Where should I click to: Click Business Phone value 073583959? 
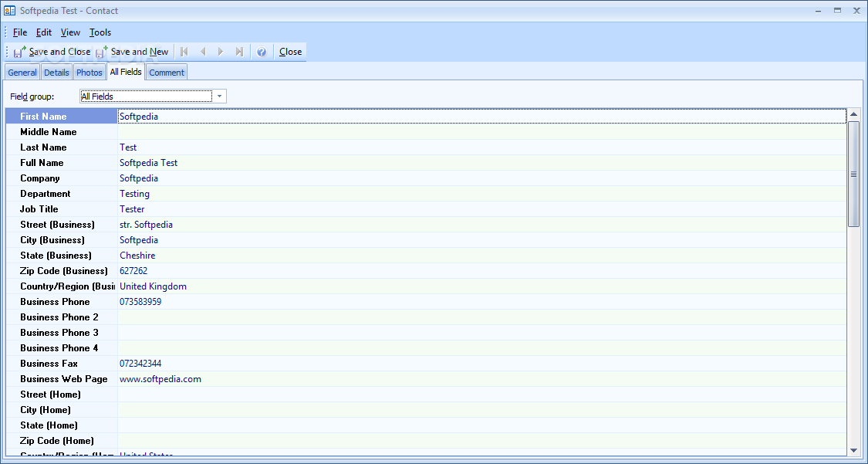[x=481, y=302]
